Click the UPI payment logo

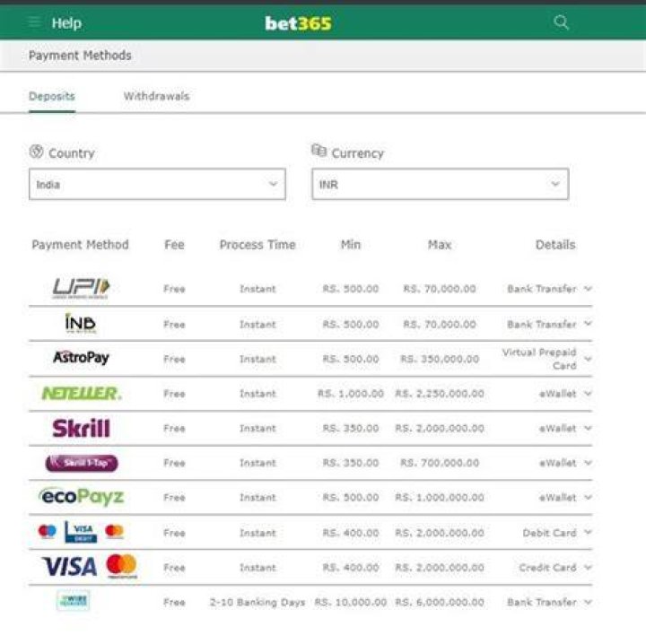pyautogui.click(x=81, y=288)
